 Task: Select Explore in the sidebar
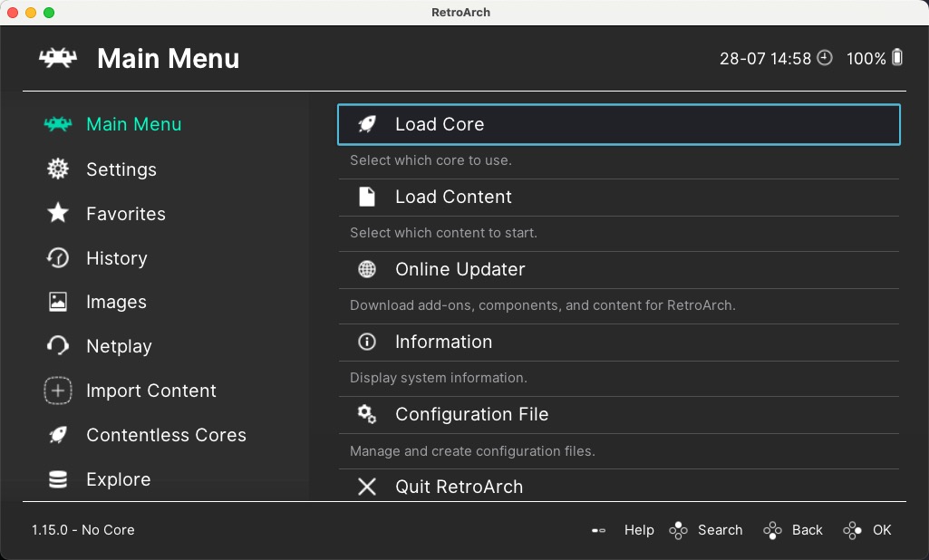click(x=118, y=479)
